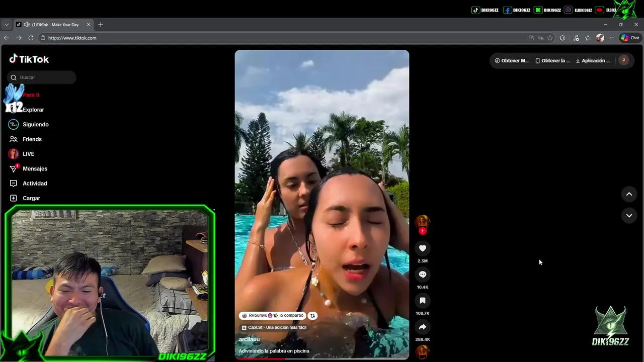Viewport: 644px width, 362px height.
Task: Open the browser profile avatar
Action: click(x=600, y=38)
